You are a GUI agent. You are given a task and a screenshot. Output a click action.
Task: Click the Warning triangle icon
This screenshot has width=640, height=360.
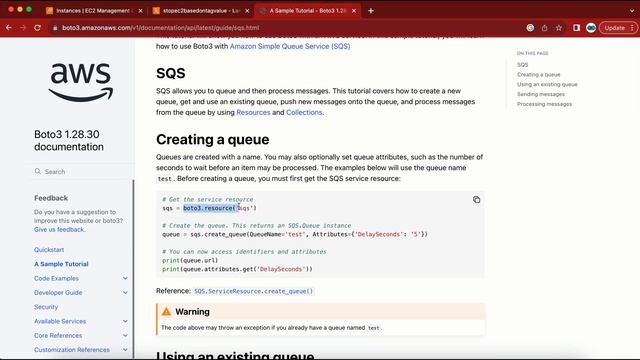tap(166, 311)
